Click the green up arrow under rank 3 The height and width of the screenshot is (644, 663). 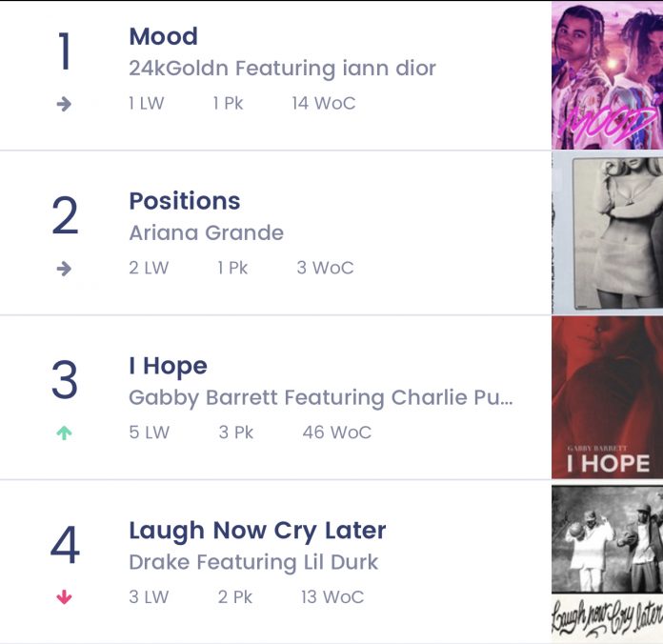(64, 433)
